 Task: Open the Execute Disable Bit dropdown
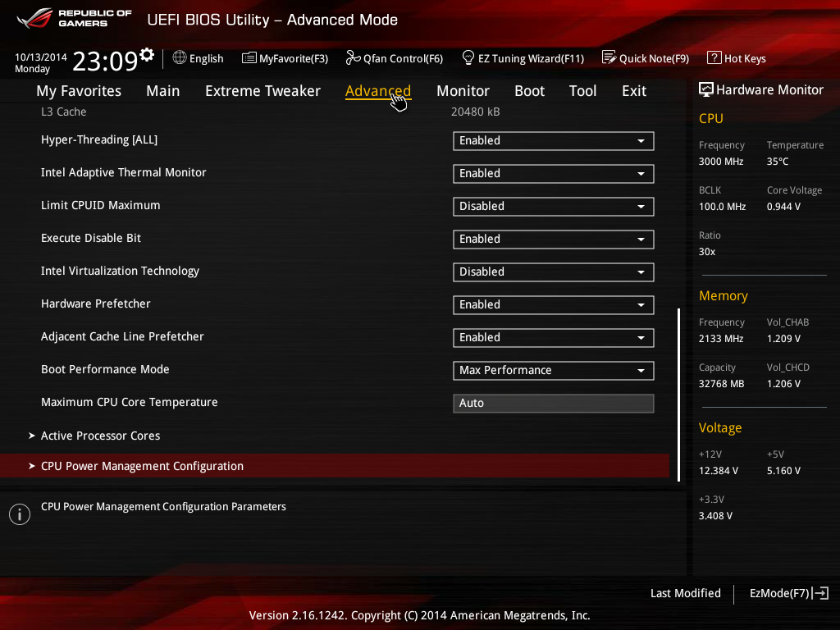point(554,239)
